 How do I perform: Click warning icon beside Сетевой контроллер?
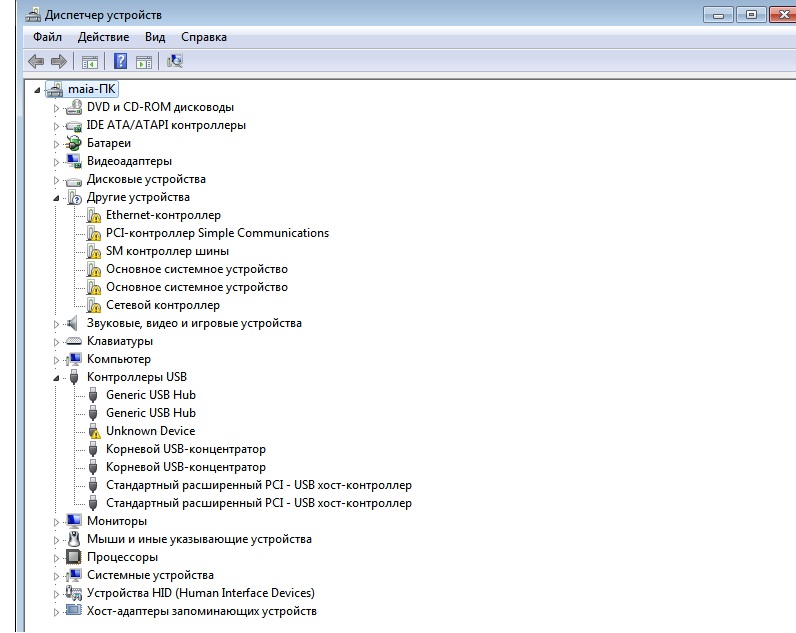(x=93, y=305)
